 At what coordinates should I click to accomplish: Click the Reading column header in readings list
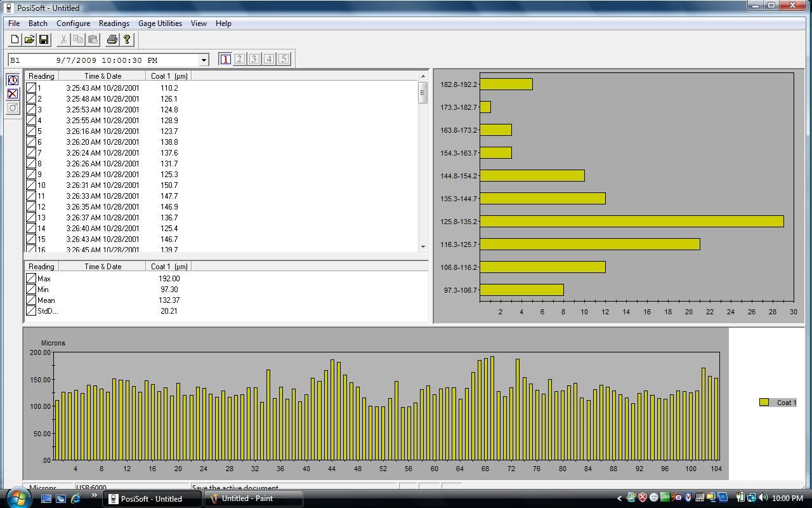[x=41, y=76]
